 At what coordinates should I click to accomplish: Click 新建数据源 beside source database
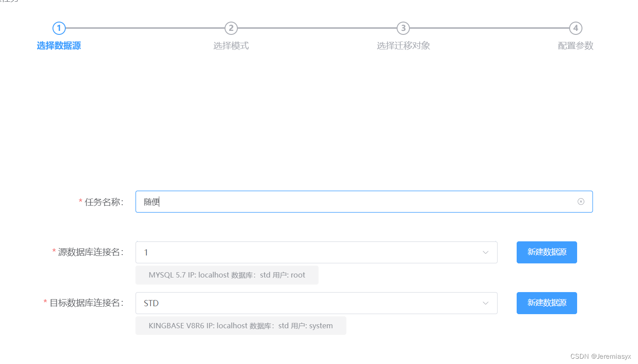coord(547,252)
